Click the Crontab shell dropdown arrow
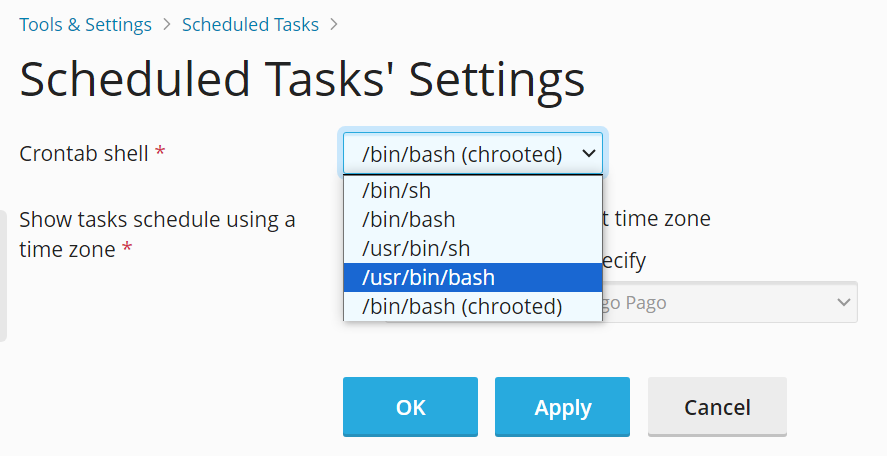 [589, 154]
